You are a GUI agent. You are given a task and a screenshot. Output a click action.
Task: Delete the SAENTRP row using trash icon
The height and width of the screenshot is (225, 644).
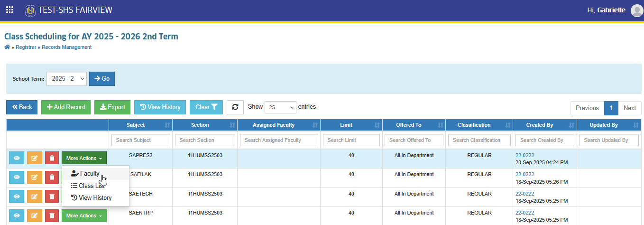point(52,216)
